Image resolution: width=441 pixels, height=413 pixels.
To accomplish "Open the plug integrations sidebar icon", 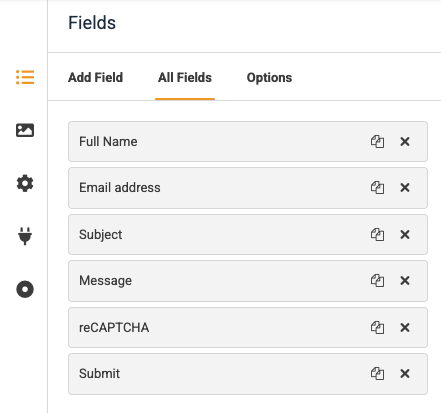I will coord(25,236).
